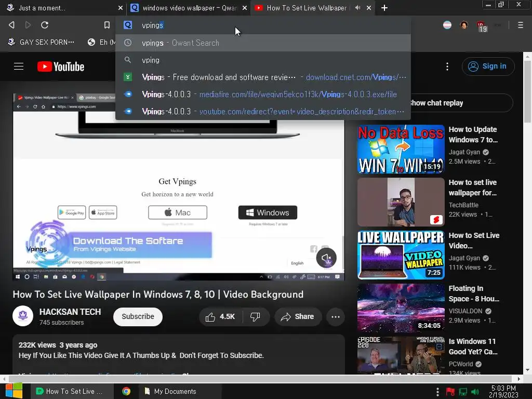Close the 'How To Set Live Wallpaper' tab
Image resolution: width=532 pixels, height=399 pixels.
[369, 8]
